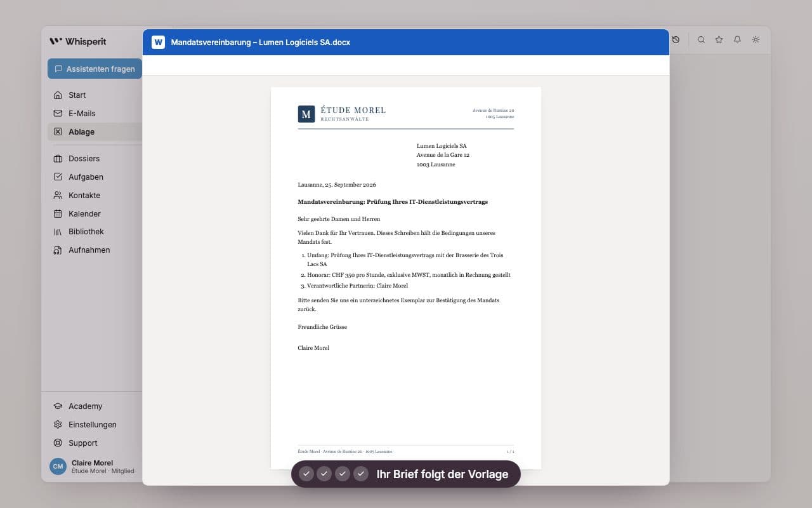Viewport: 812px width, 508px height.
Task: Click the Aufnahmen recordings icon
Action: (x=58, y=250)
